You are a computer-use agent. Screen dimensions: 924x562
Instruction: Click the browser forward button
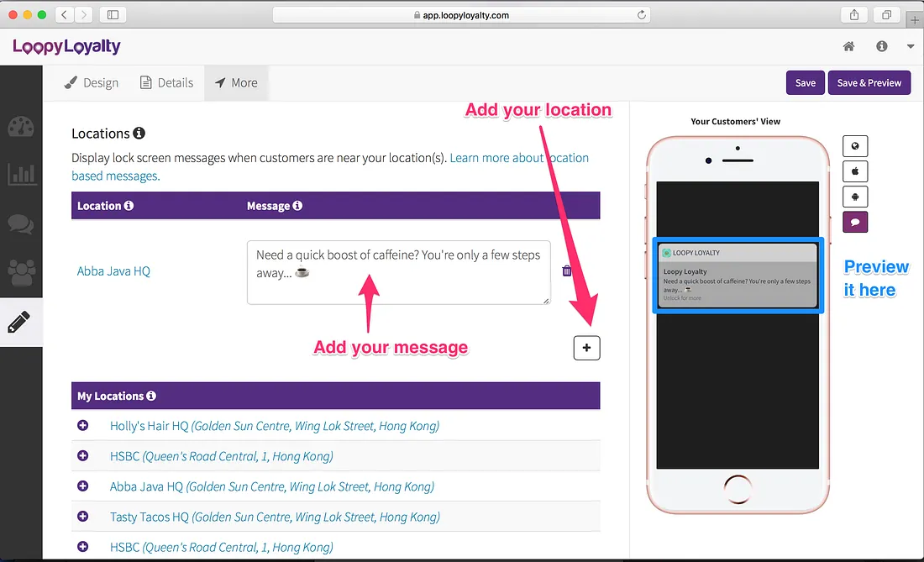(84, 15)
